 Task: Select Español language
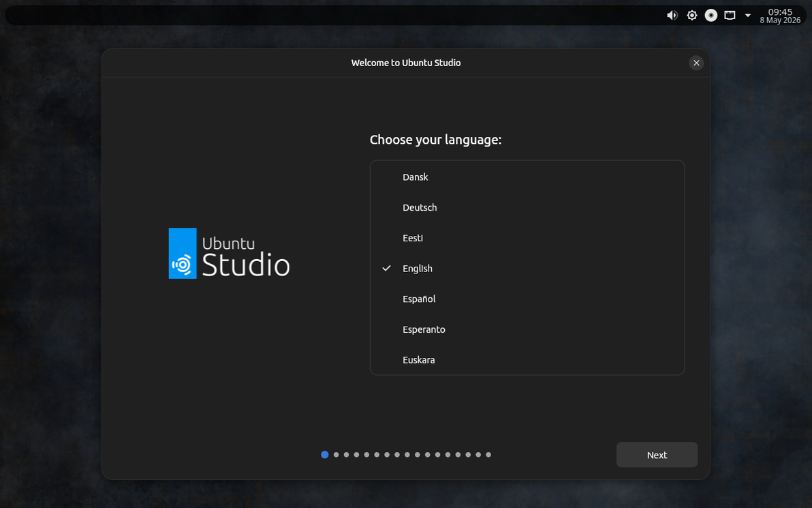[x=527, y=299]
